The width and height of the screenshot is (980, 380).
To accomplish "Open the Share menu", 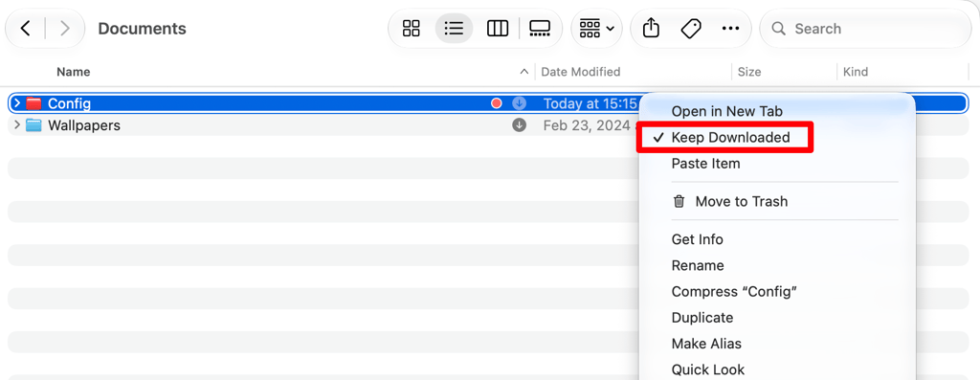I will tap(651, 28).
